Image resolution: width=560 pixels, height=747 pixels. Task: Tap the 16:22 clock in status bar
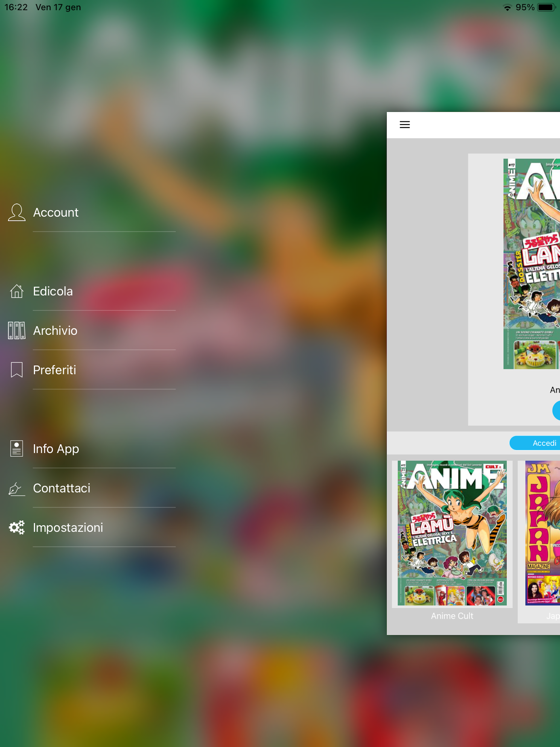pyautogui.click(x=16, y=7)
